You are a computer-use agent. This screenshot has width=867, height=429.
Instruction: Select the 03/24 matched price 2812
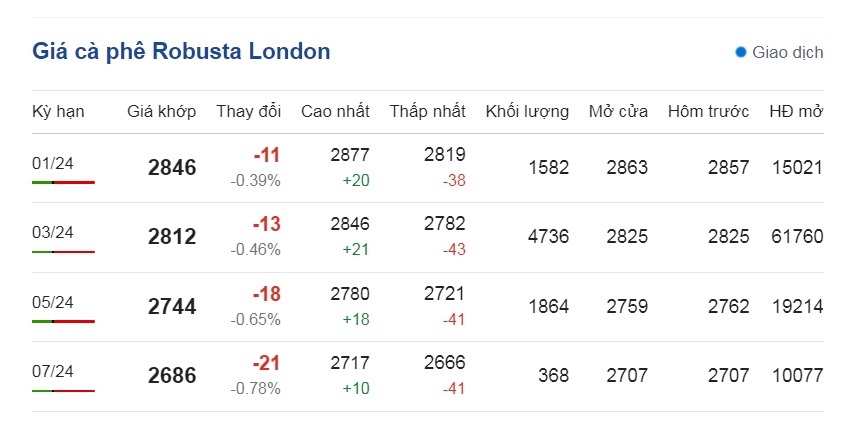(172, 237)
